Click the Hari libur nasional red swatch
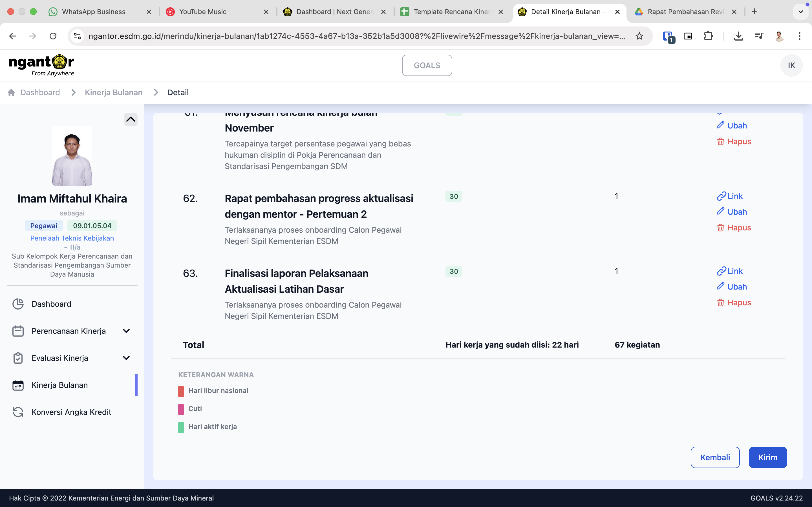The image size is (812, 507). (181, 391)
